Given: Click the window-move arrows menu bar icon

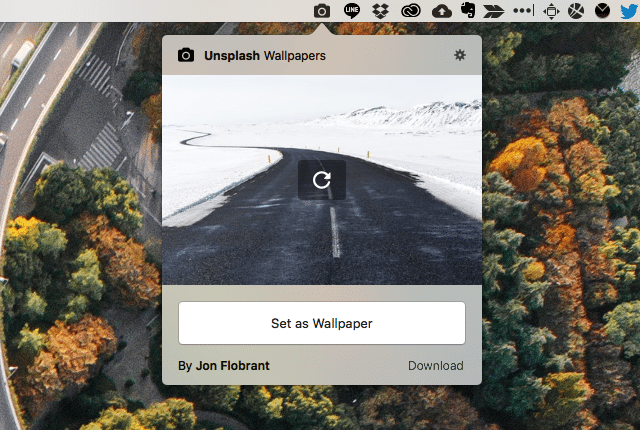Looking at the screenshot, I should click(x=551, y=11).
